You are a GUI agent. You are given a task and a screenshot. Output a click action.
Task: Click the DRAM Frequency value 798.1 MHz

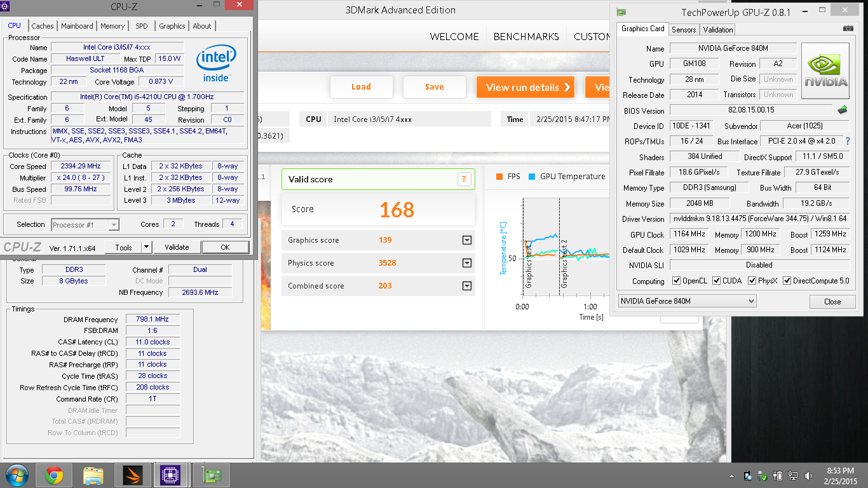pos(153,320)
